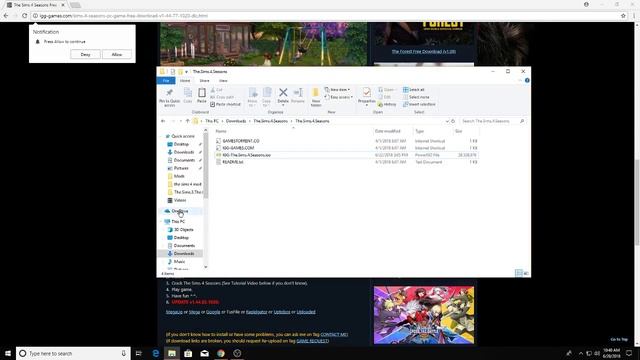Click the Uploaded download link
Viewport: 640px width, 360px height.
pos(306,312)
